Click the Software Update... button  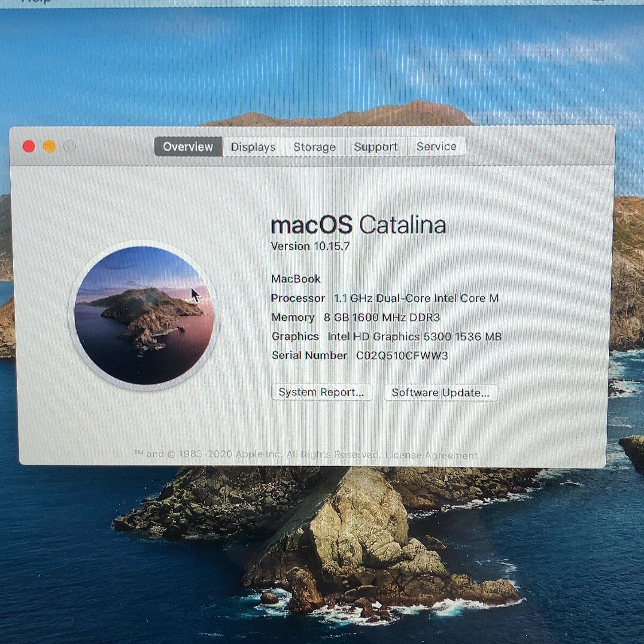click(x=440, y=392)
